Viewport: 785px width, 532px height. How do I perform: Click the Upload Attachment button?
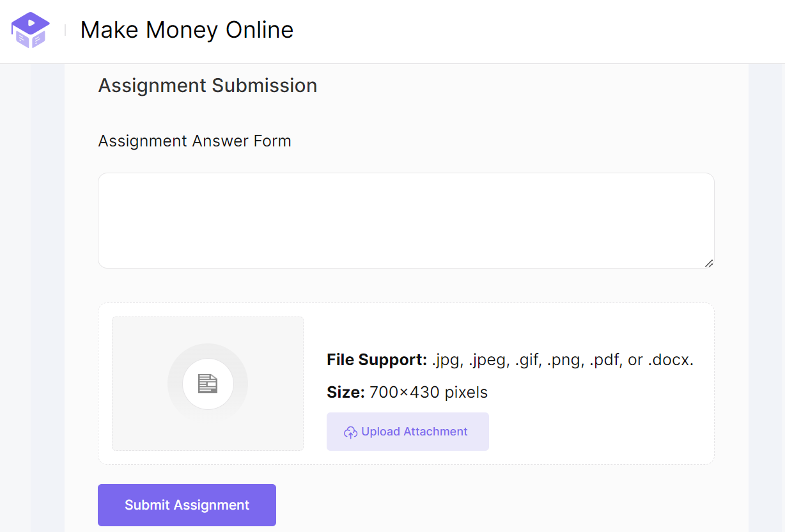click(408, 432)
